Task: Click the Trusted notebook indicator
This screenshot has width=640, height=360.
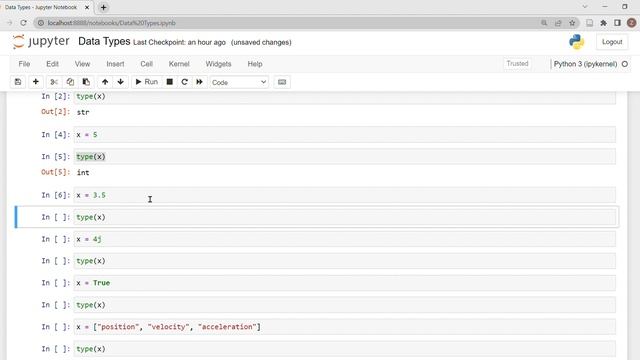Action: tap(517, 64)
